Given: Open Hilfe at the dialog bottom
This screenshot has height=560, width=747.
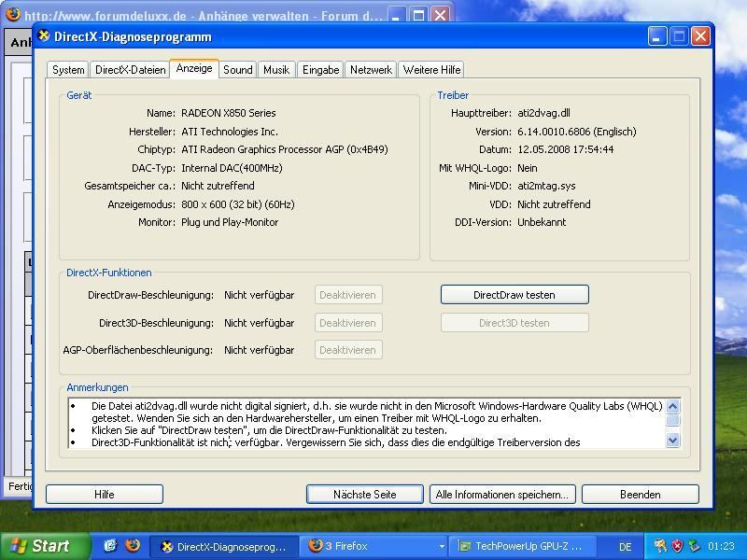Looking at the screenshot, I should tap(105, 495).
